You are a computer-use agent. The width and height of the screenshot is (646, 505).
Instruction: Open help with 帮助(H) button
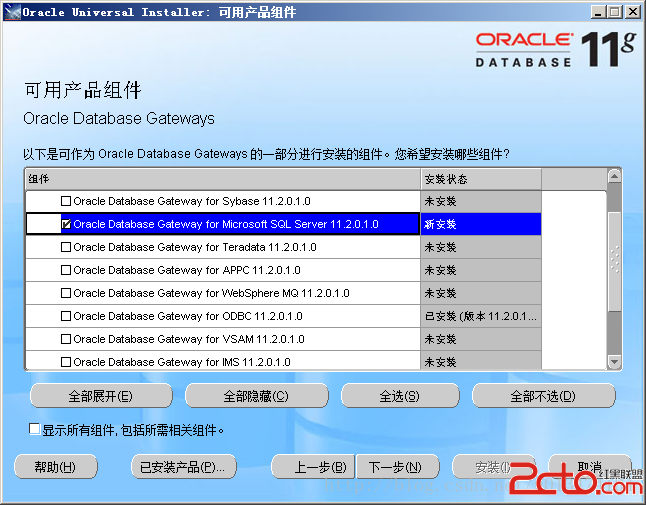point(56,467)
